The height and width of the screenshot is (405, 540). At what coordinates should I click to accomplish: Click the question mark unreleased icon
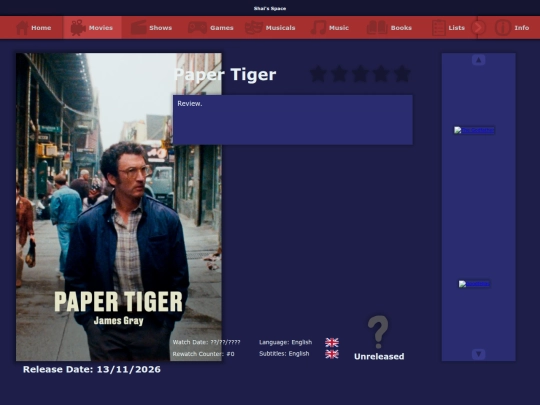(378, 332)
